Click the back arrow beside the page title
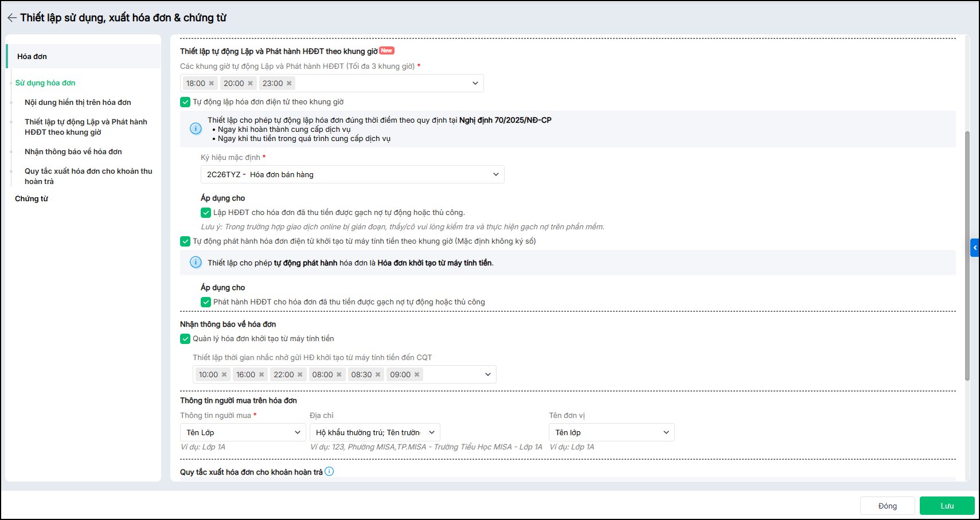980x520 pixels. pyautogui.click(x=11, y=18)
